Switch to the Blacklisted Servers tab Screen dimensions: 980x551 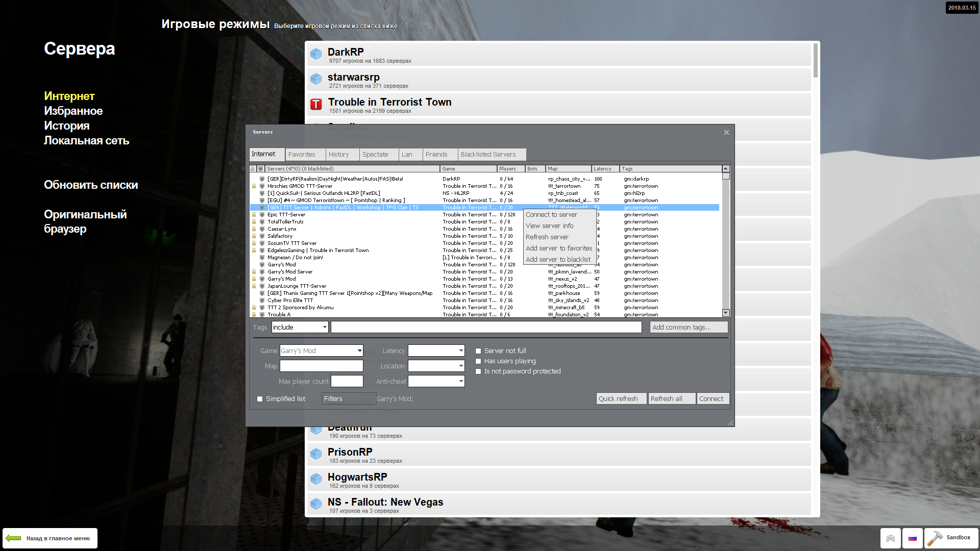tap(492, 155)
